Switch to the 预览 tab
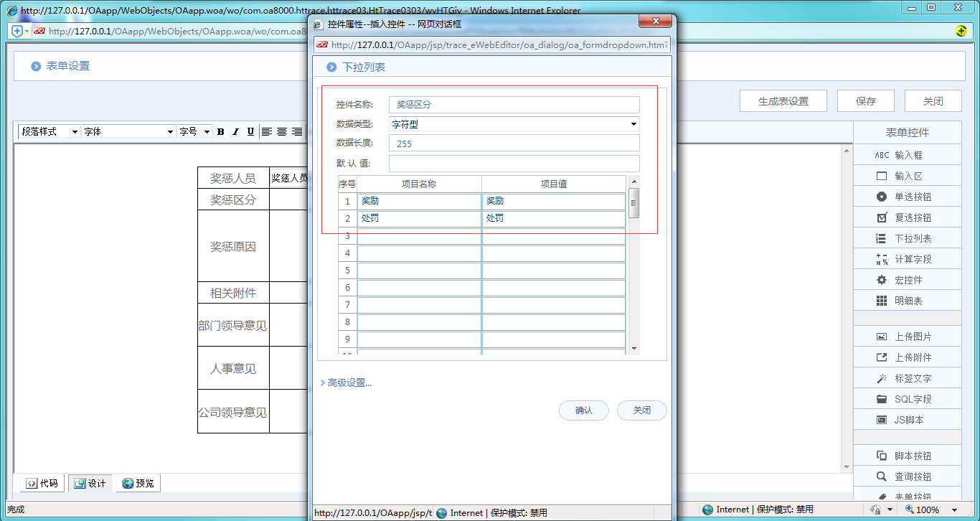 coord(138,484)
